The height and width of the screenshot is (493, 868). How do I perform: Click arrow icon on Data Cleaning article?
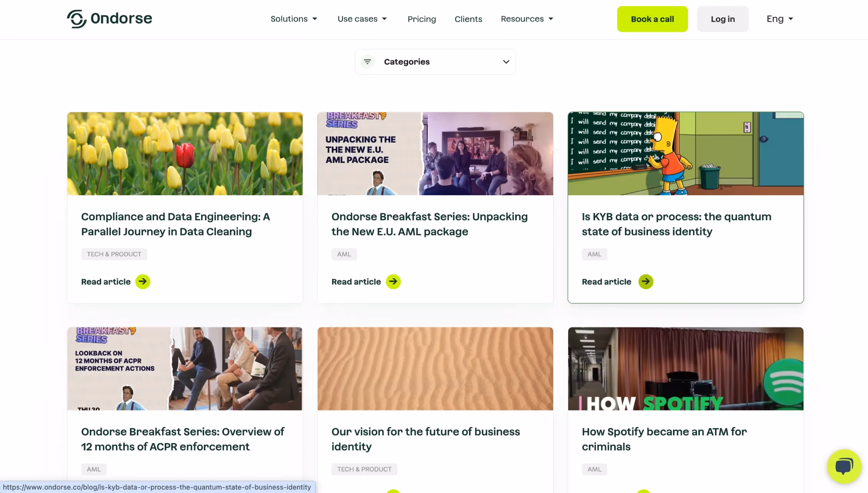[x=142, y=282]
